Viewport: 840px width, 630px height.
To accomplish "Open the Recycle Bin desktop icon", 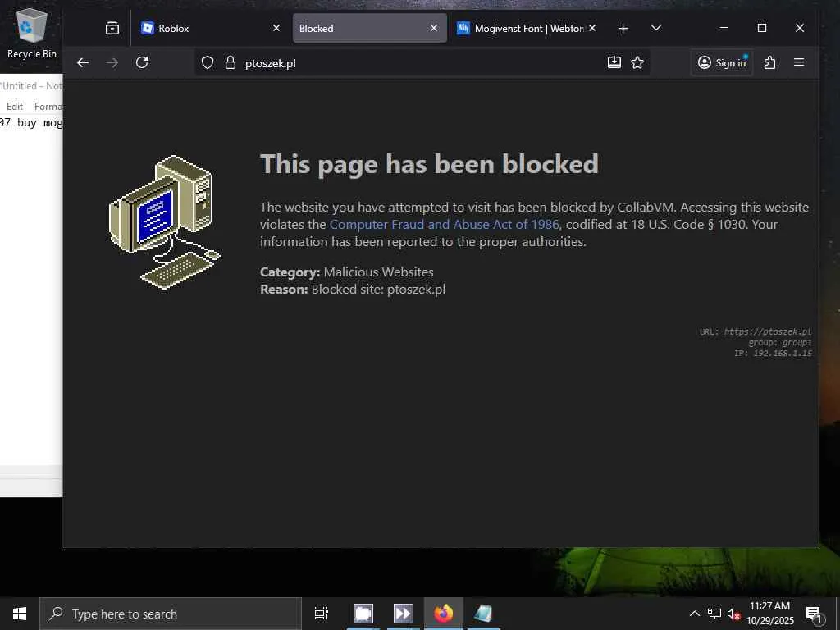I will pos(32,34).
